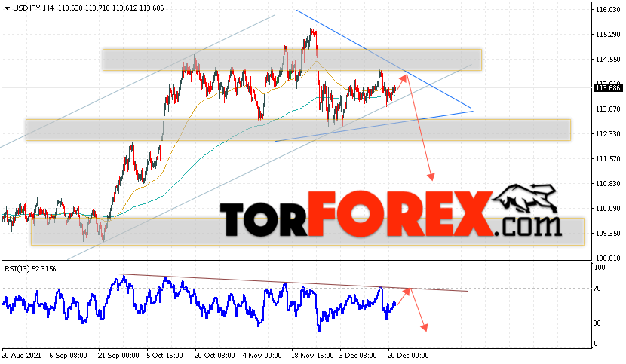Click the 20 Aug 2021 date label
Screen dimensions: 626x364
pos(21,356)
